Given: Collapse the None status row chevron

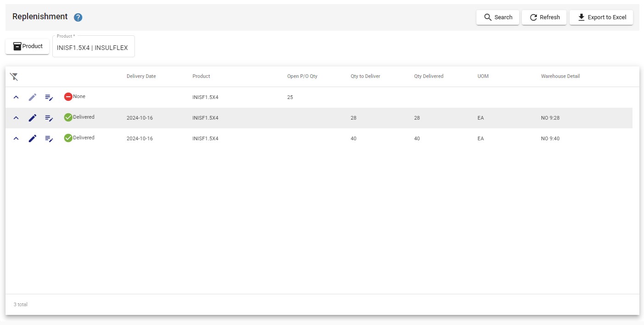Looking at the screenshot, I should click(16, 97).
